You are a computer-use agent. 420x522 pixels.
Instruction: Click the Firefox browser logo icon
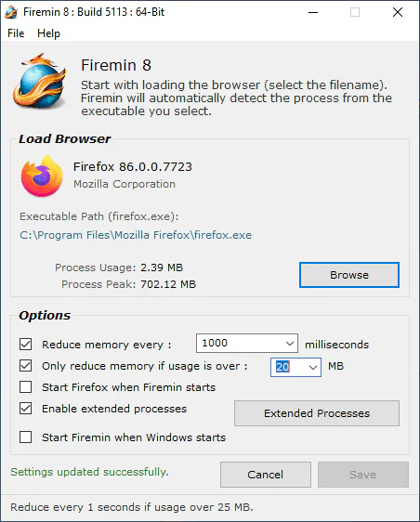point(42,176)
